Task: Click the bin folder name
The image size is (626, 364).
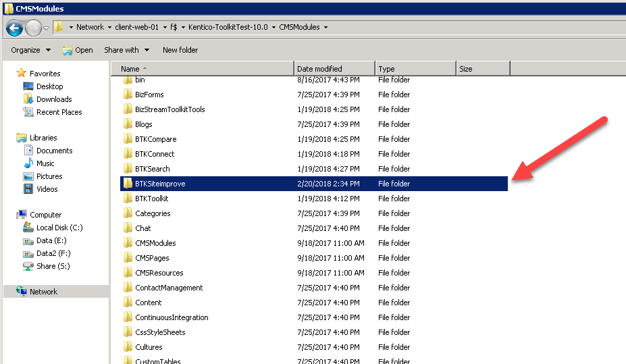Action: point(140,80)
